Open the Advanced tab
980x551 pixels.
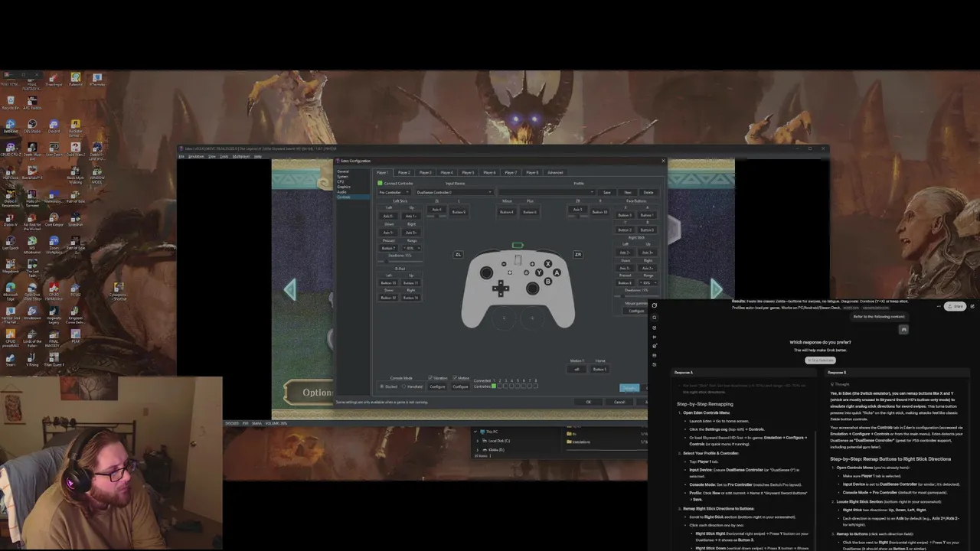pyautogui.click(x=555, y=172)
